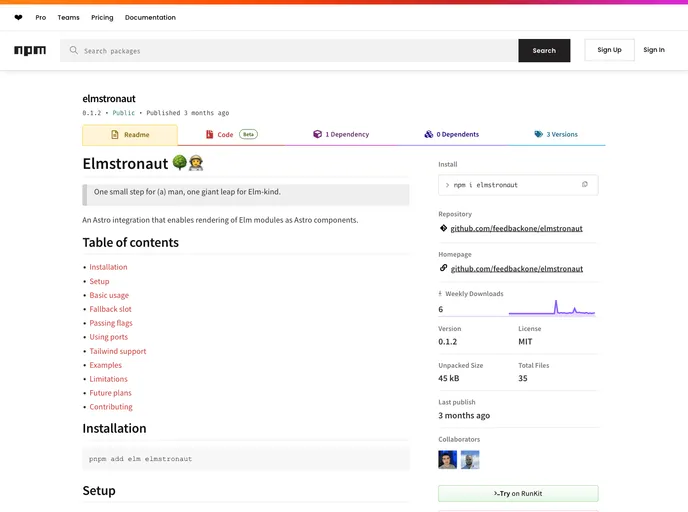Open the Documentation menu item
The width and height of the screenshot is (688, 512).
[x=150, y=18]
